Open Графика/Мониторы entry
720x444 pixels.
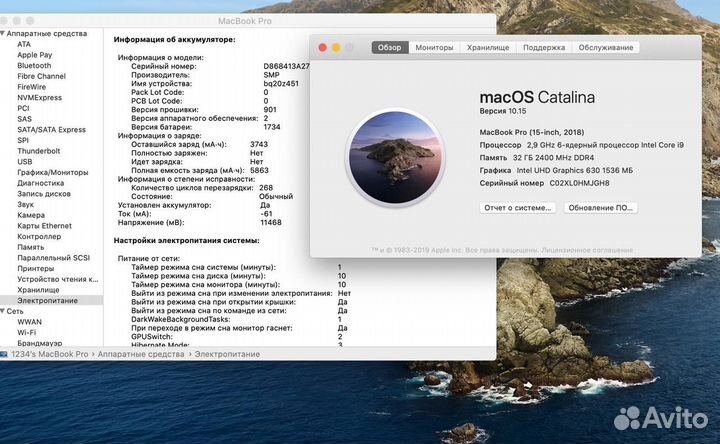point(53,172)
